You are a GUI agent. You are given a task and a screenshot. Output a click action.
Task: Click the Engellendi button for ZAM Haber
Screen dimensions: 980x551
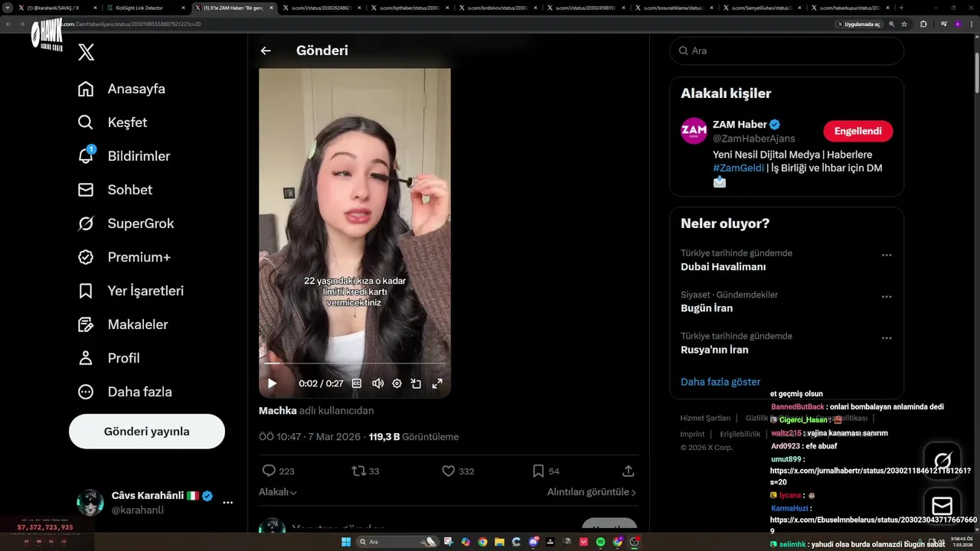click(857, 131)
